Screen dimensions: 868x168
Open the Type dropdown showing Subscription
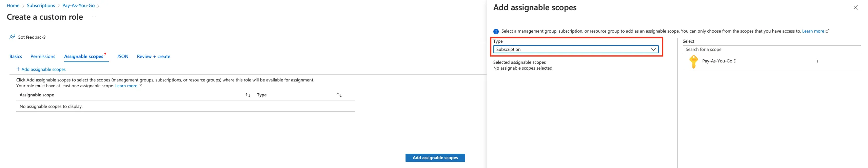pyautogui.click(x=575, y=49)
